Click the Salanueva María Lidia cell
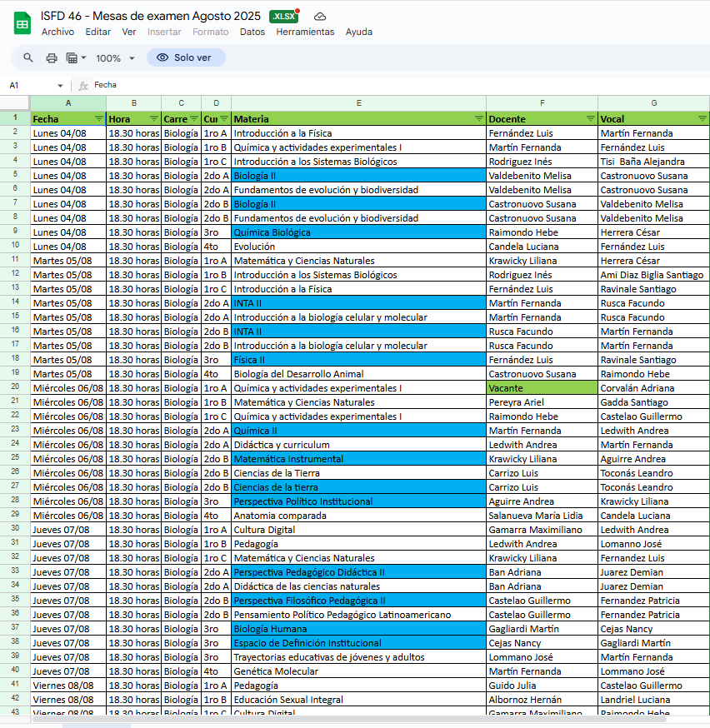Image resolution: width=710 pixels, height=728 pixels. pos(542,516)
